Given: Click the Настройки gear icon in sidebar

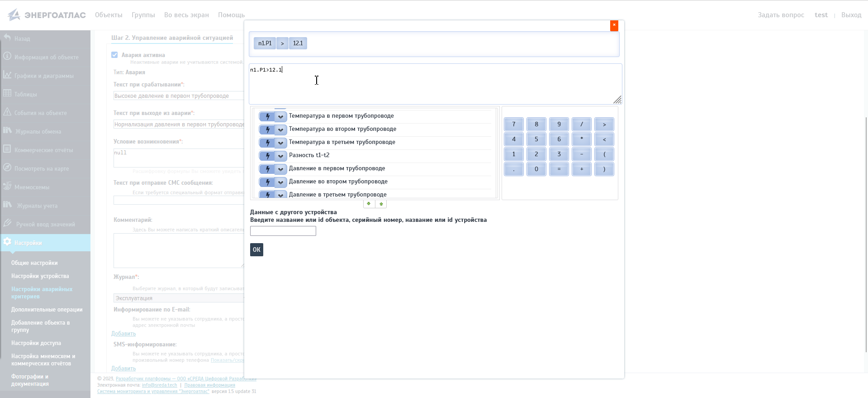Looking at the screenshot, I should tap(7, 242).
